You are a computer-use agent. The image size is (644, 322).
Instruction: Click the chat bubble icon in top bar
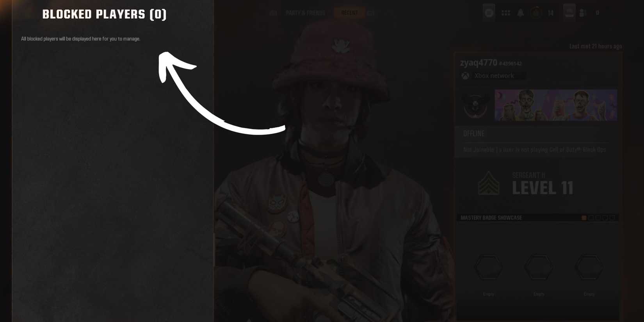(489, 13)
